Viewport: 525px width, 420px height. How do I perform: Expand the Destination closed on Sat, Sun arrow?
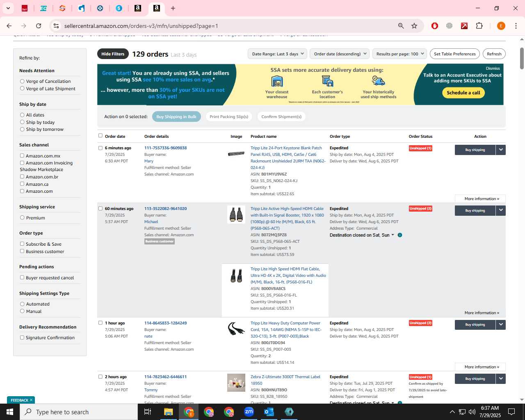pyautogui.click(x=393, y=235)
